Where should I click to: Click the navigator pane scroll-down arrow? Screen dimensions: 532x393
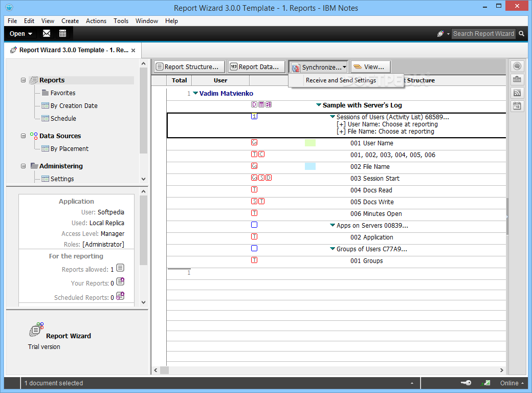144,179
